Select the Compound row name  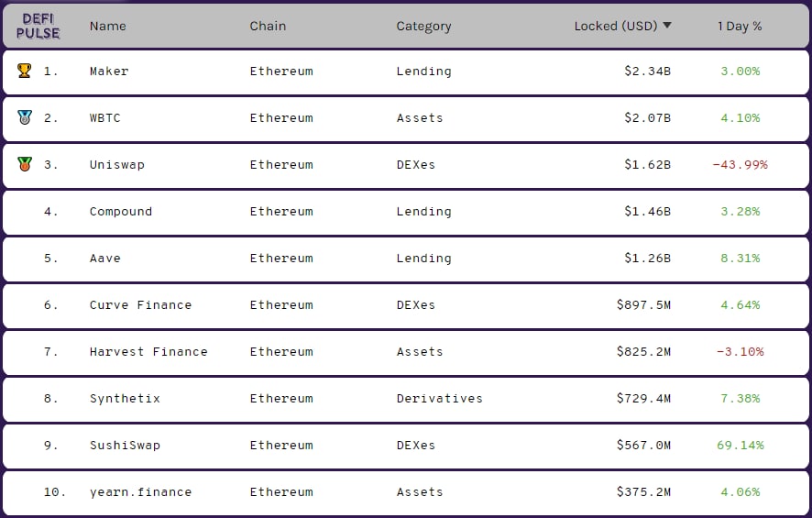(x=121, y=212)
